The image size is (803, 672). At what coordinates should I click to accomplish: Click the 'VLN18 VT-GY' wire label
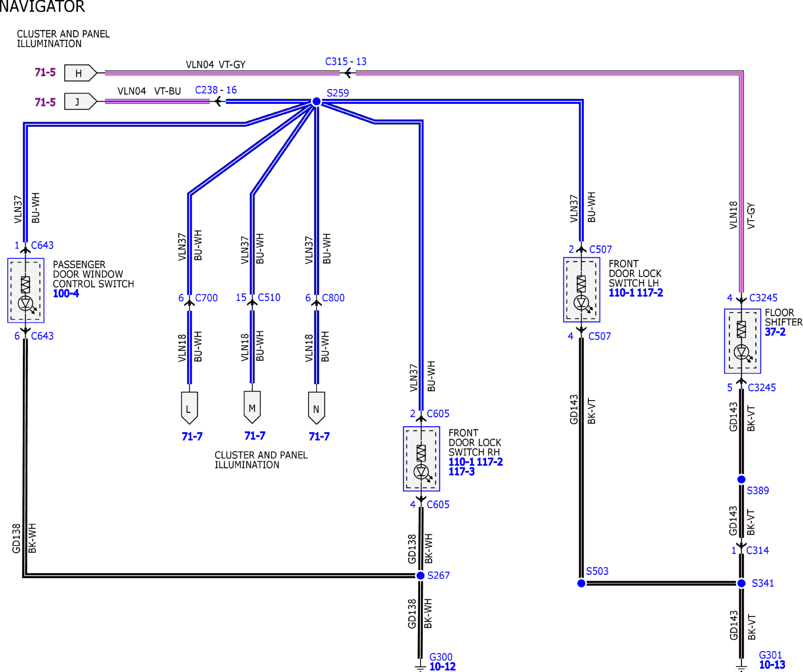click(x=742, y=216)
